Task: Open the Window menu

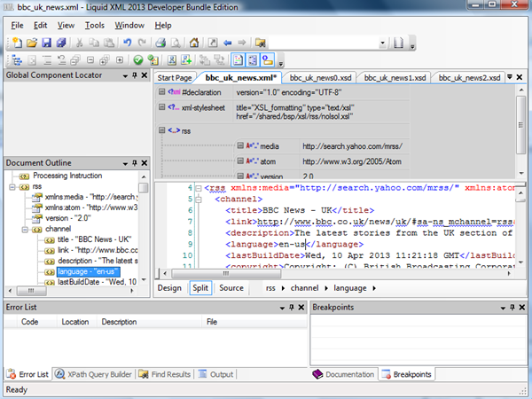Action: (x=129, y=26)
